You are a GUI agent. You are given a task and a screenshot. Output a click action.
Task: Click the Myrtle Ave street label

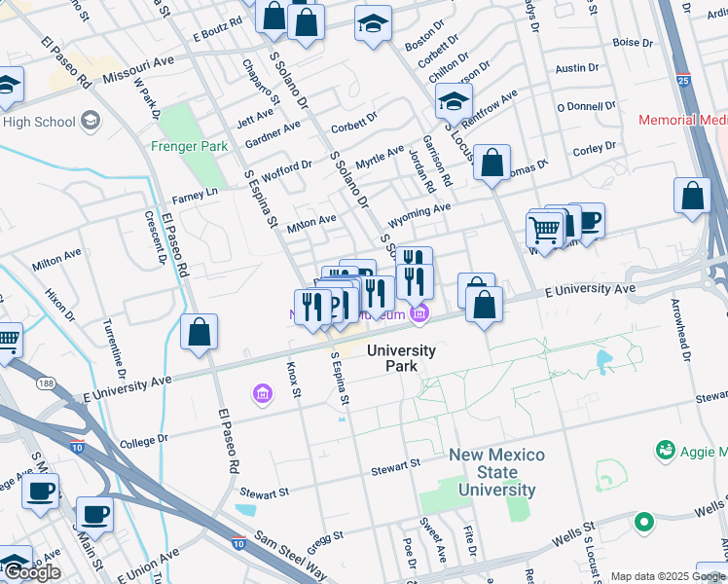point(380,157)
